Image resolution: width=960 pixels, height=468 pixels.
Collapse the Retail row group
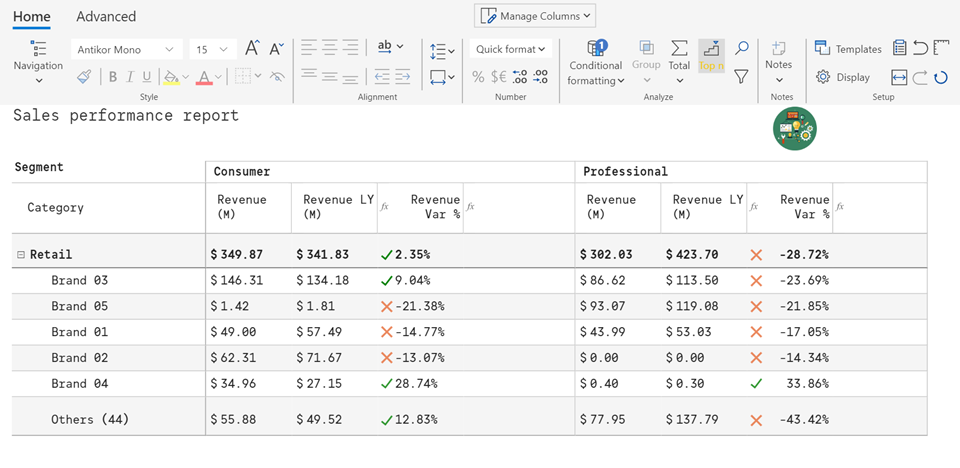(20, 255)
